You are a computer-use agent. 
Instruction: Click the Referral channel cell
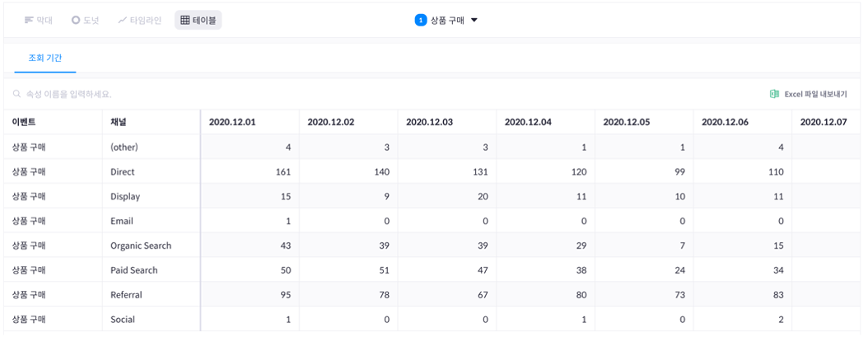point(125,294)
